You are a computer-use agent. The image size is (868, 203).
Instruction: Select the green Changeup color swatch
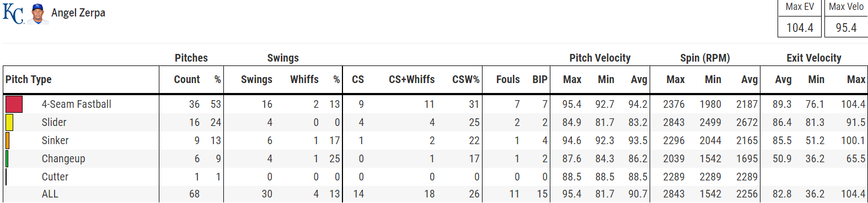tap(7, 158)
